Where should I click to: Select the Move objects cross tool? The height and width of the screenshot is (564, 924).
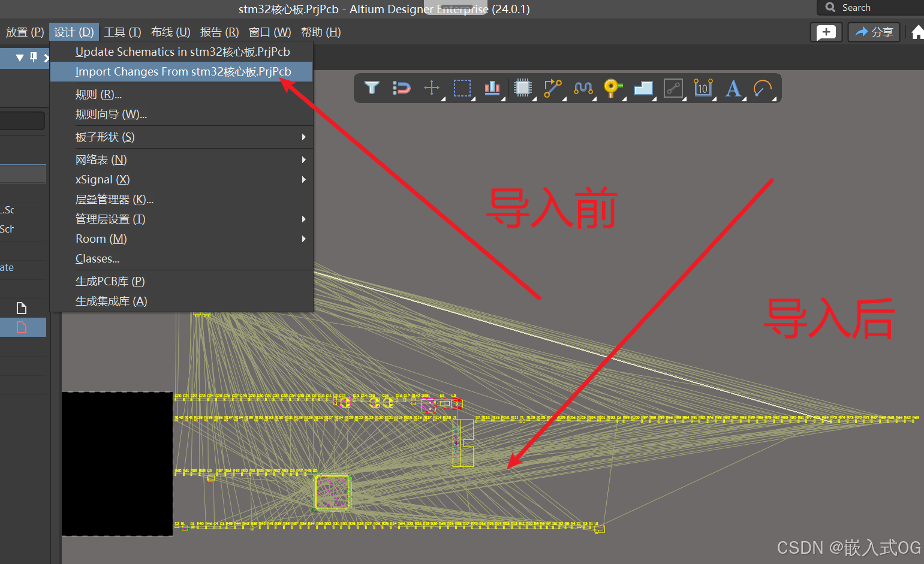[x=432, y=88]
